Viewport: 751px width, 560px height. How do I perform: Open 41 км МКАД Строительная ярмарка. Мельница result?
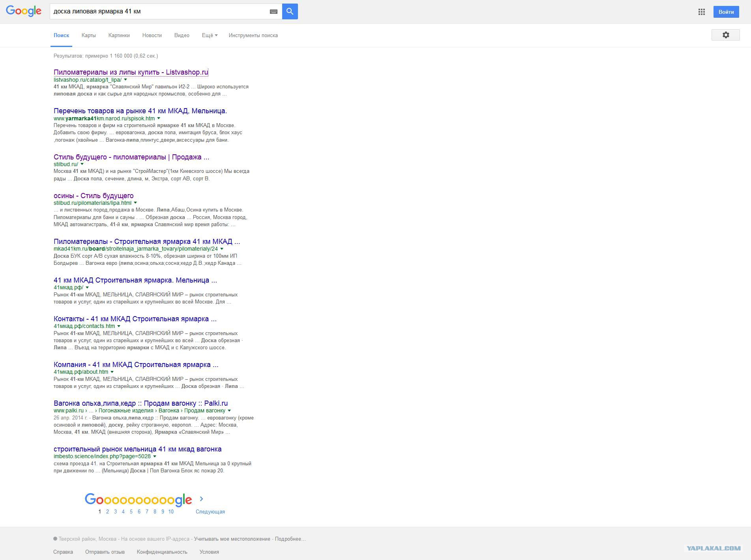[135, 280]
